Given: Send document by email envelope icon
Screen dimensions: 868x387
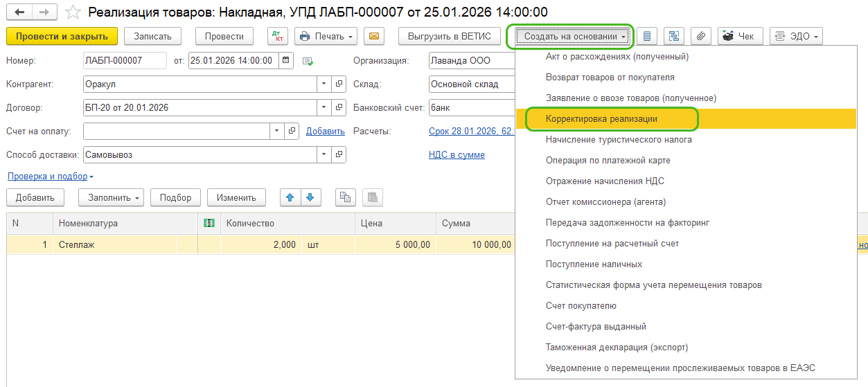Looking at the screenshot, I should (374, 36).
